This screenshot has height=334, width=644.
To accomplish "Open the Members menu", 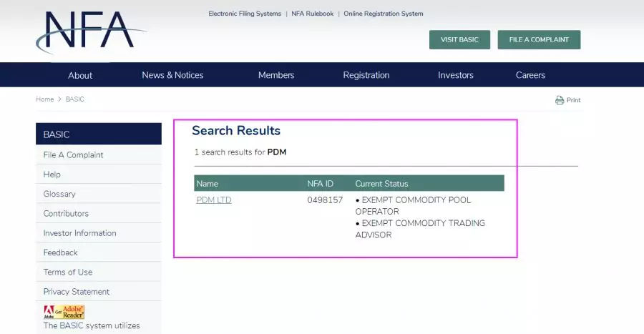I will [276, 75].
